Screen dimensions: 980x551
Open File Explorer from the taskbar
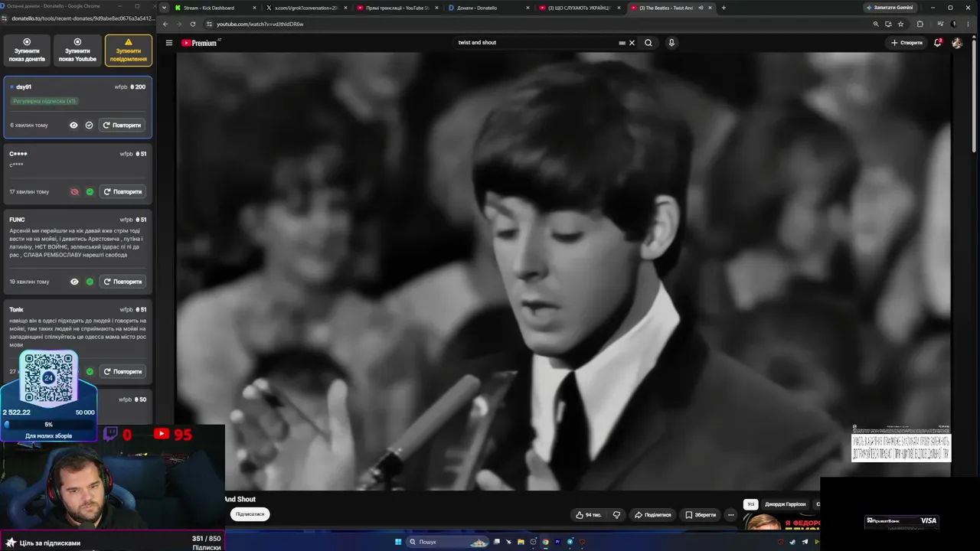click(521, 542)
